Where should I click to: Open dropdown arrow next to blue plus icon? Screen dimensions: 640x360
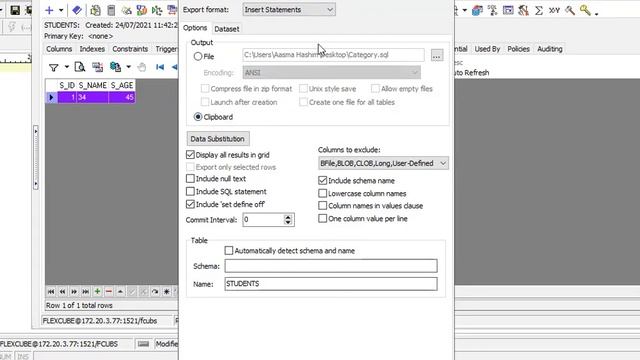click(x=61, y=10)
